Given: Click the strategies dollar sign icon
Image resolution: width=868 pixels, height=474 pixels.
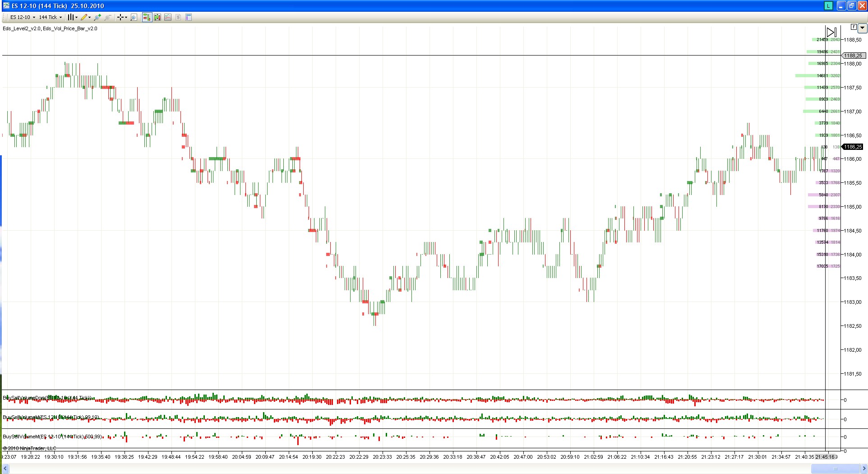Looking at the screenshot, I should 178,17.
